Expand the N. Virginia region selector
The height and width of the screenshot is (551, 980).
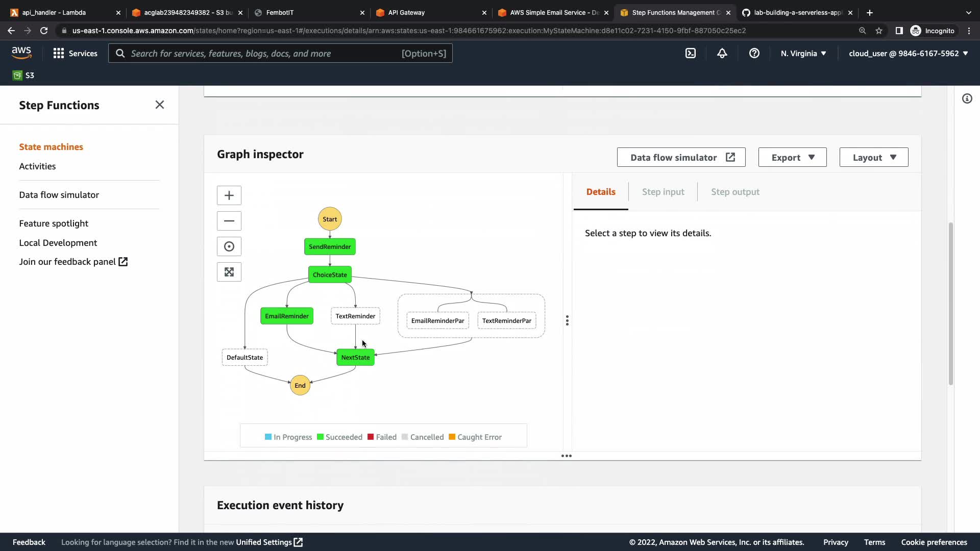(x=803, y=53)
